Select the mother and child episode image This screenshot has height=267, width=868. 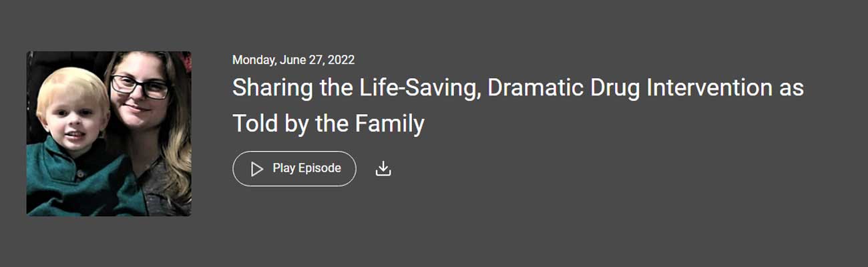coord(109,133)
